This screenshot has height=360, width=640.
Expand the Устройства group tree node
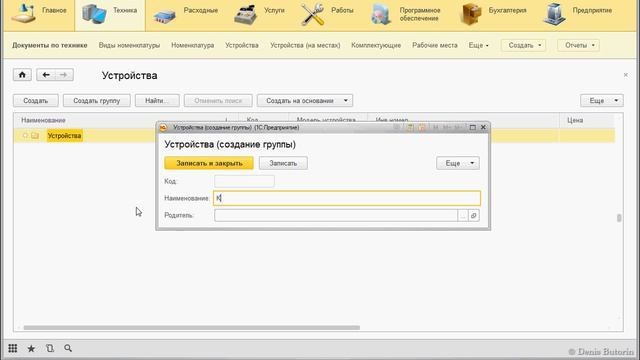coord(25,136)
